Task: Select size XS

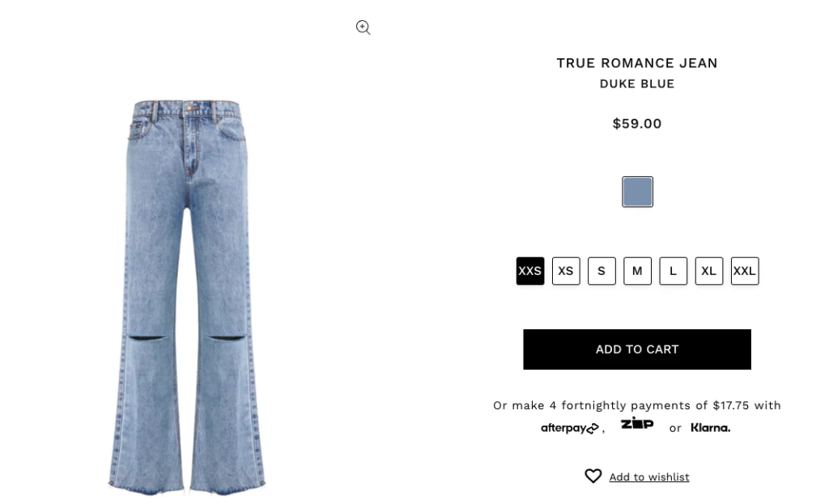Action: coord(566,271)
